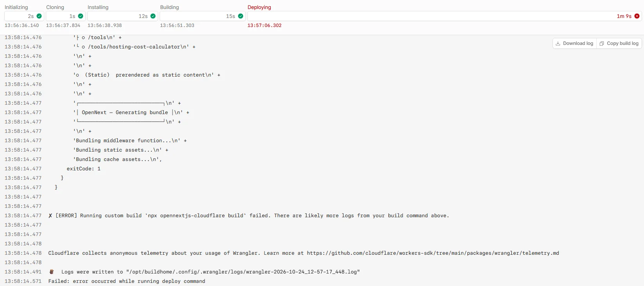
Task: Click the start timestamp 13:56:36.140
Action: [22, 25]
